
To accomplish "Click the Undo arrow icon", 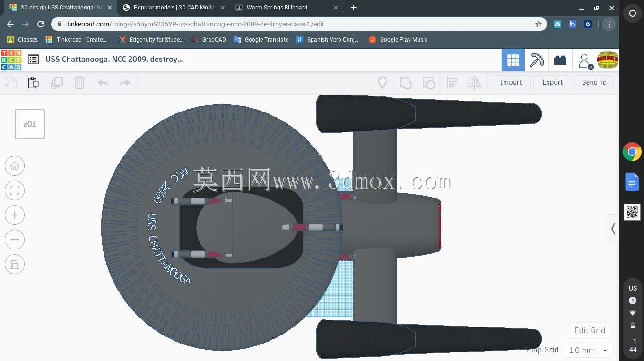I will coord(103,83).
